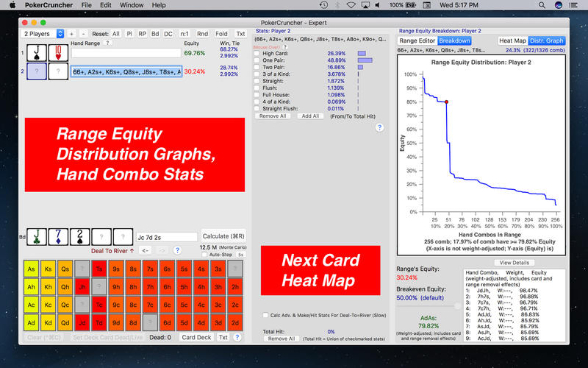Click the board cards text field
The image size is (588, 368).
(166, 236)
